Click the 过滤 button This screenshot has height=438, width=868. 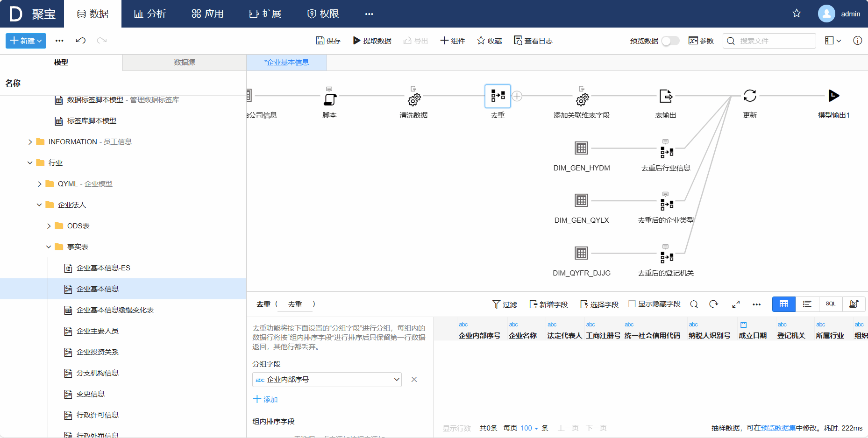pyautogui.click(x=505, y=304)
